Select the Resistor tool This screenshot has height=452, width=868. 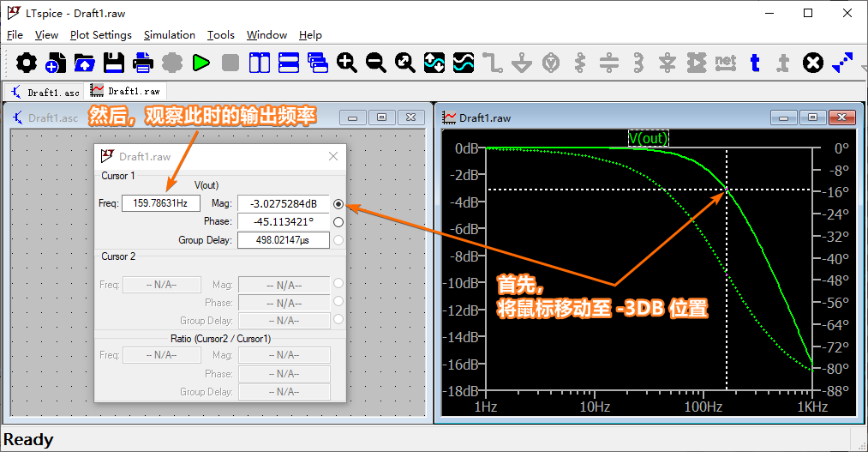[x=579, y=63]
